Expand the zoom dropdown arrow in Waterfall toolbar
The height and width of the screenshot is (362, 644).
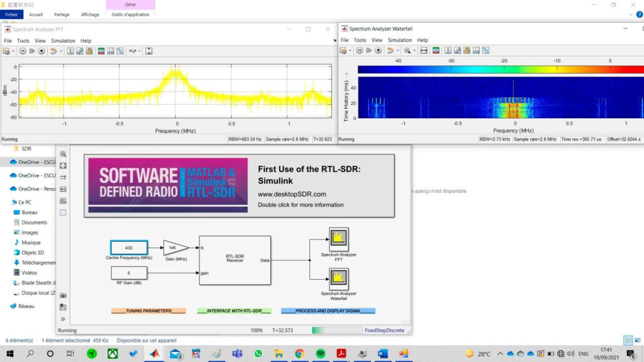coord(414,50)
